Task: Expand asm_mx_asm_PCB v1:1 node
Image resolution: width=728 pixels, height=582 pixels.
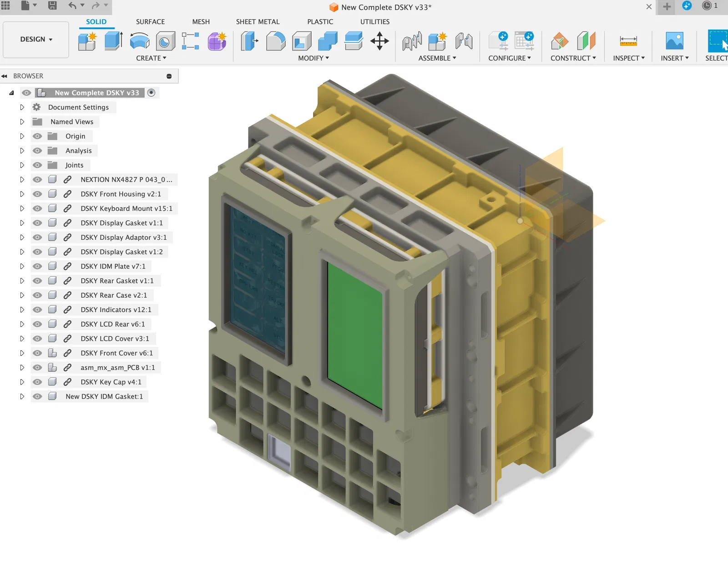Action: tap(22, 368)
